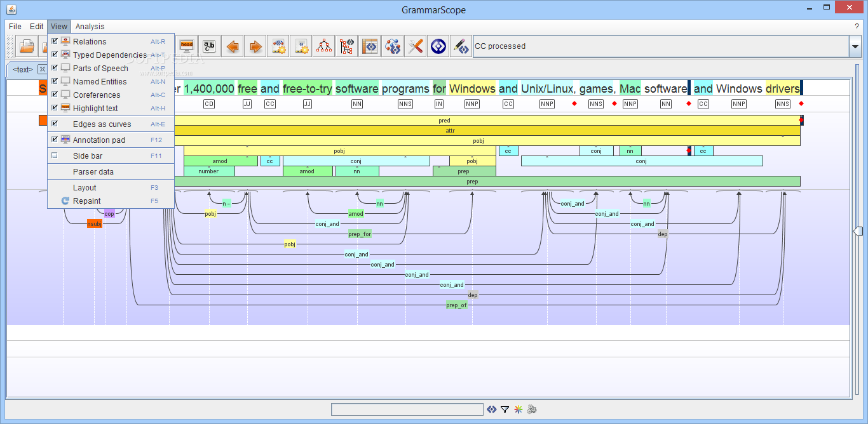Click the funnel filter icon at bottom
Image resolution: width=868 pixels, height=424 pixels.
click(x=505, y=409)
